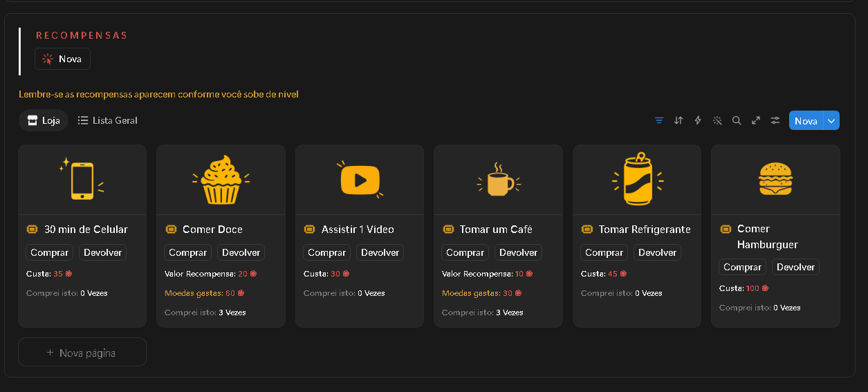Click Devolver on Tomar um Café
This screenshot has height=392, width=868.
[x=519, y=252]
